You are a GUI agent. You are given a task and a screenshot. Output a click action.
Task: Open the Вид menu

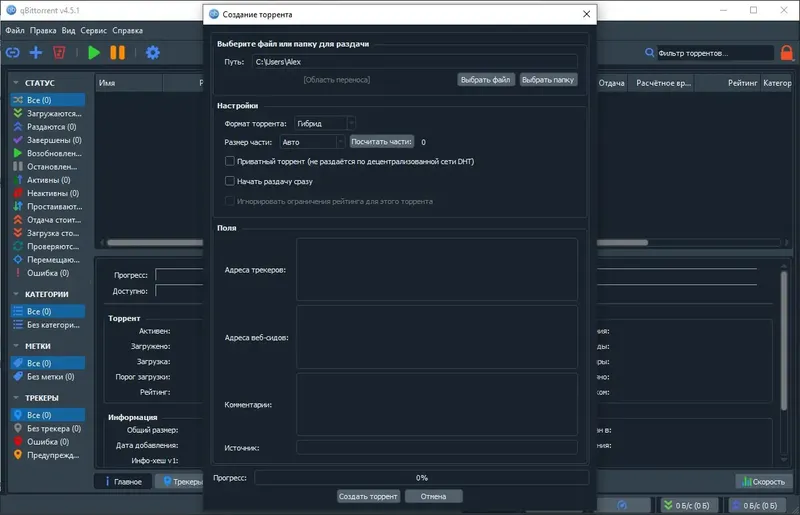68,31
